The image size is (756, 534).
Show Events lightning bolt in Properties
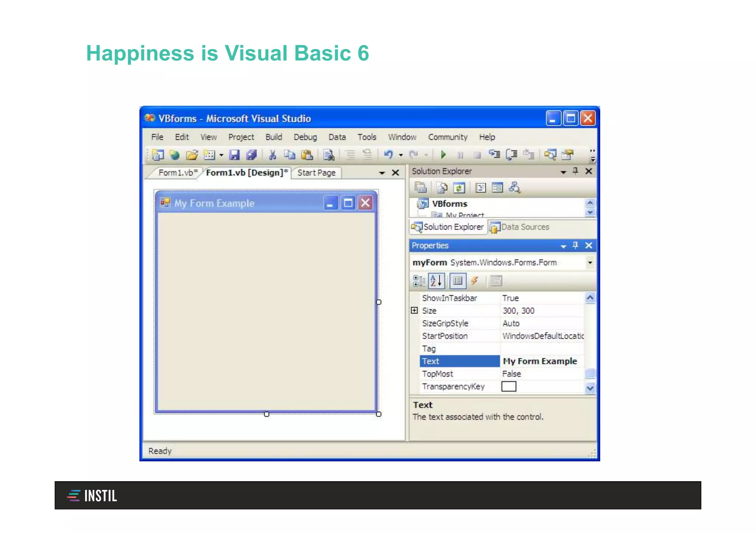coord(475,281)
